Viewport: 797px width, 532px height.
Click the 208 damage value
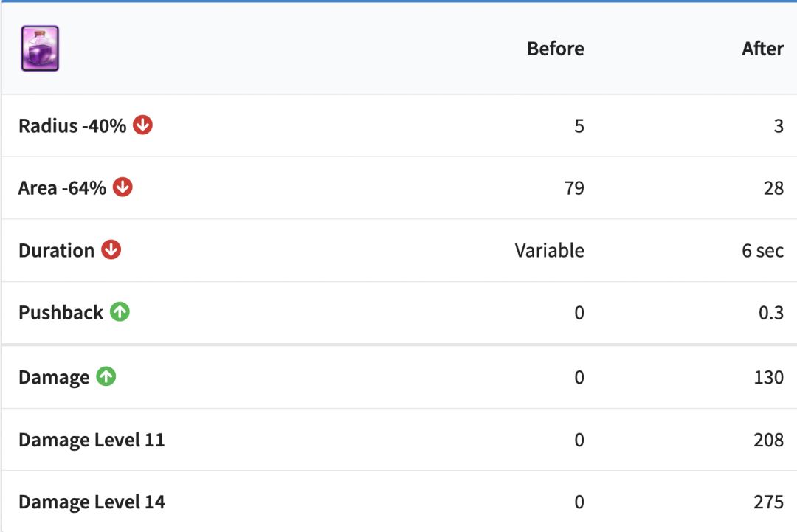click(x=768, y=441)
